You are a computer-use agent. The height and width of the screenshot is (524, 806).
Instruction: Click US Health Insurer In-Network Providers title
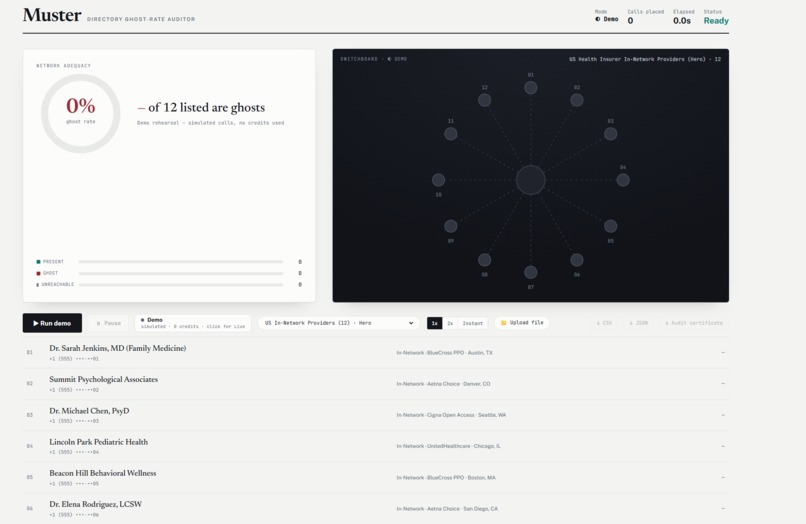[x=645, y=59]
